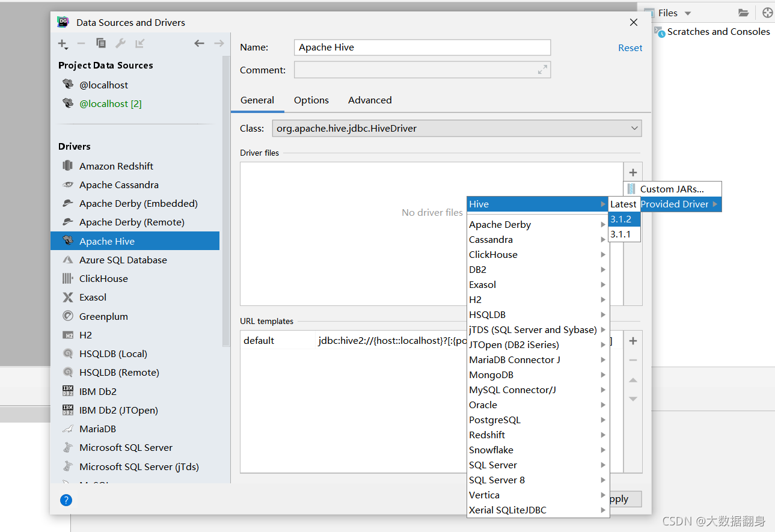Click the make global toolbar icon
The image size is (775, 532).
(x=139, y=43)
